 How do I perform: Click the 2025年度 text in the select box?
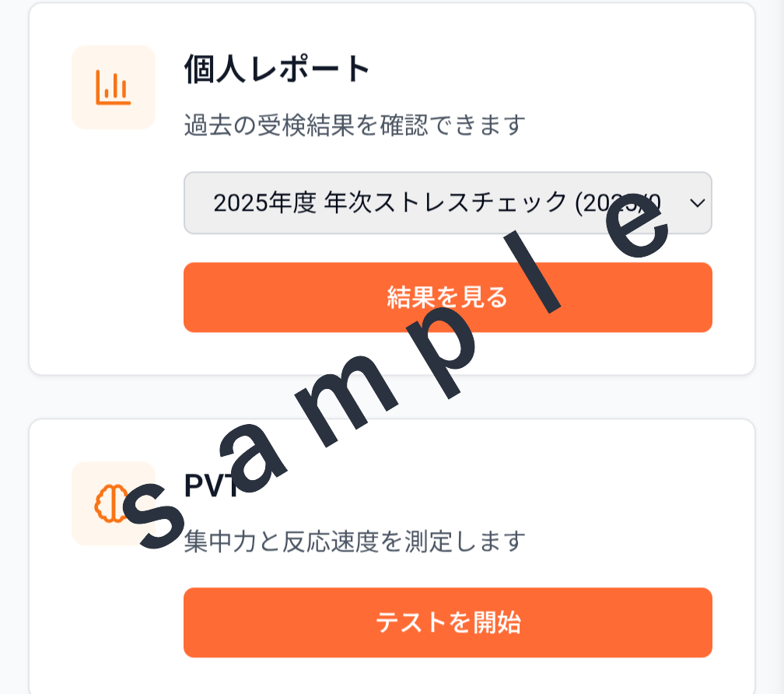pos(264,203)
